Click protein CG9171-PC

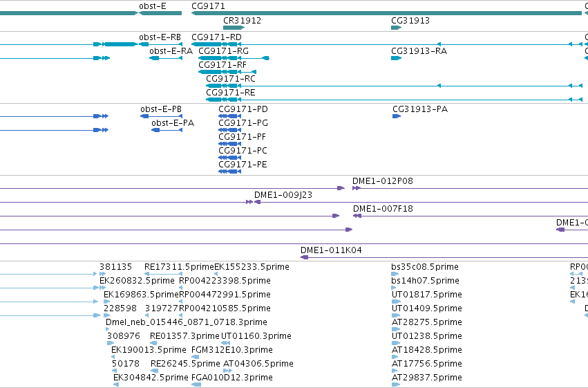point(243,151)
